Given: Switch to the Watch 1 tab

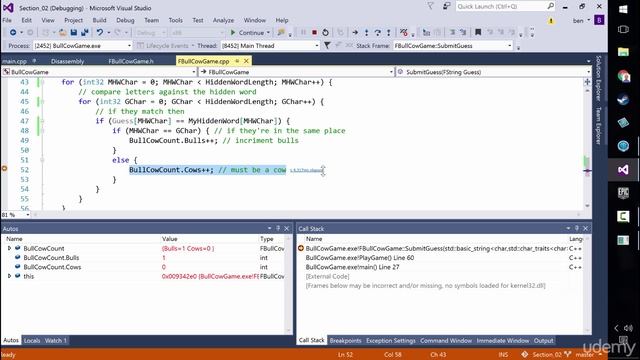Looking at the screenshot, I should pos(56,340).
